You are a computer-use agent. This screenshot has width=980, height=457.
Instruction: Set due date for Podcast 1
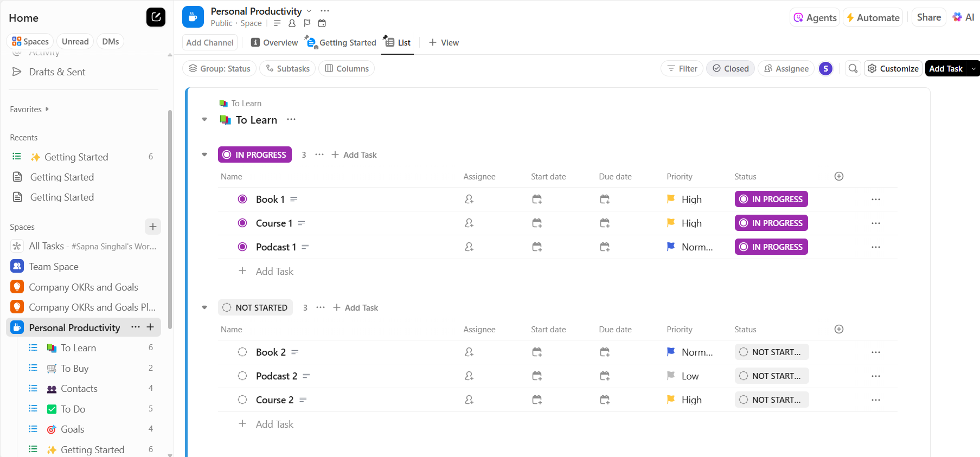tap(605, 247)
